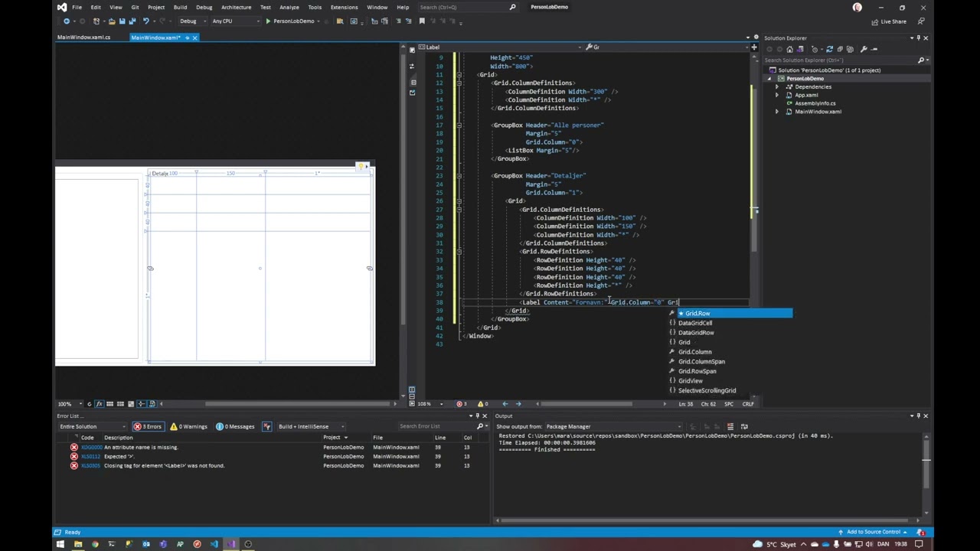Open the Build + IntelliSense dropdown

[311, 426]
